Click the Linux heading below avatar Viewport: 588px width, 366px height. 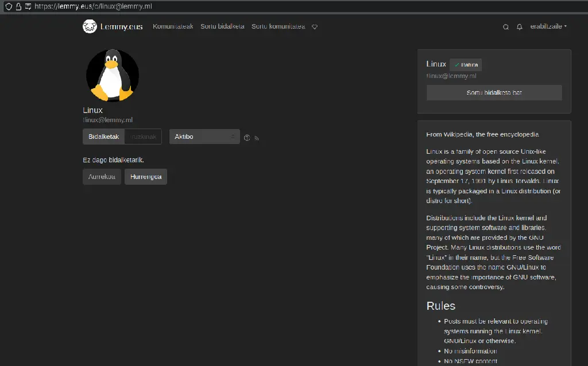pyautogui.click(x=92, y=110)
